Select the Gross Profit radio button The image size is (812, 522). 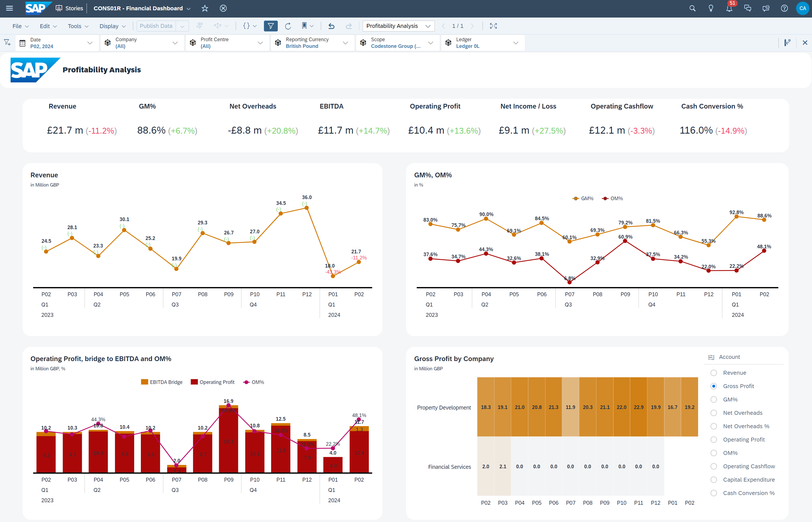(714, 386)
